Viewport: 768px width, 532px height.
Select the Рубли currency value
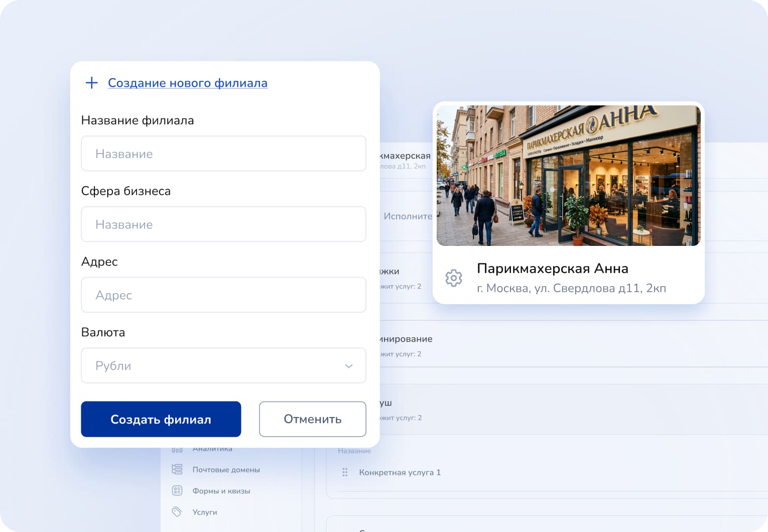click(x=113, y=366)
